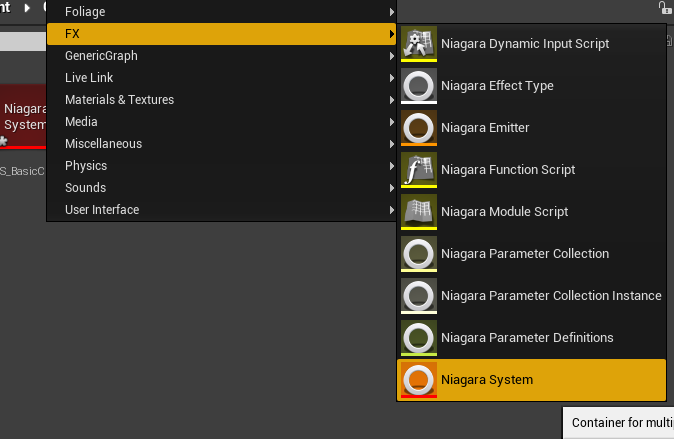The width and height of the screenshot is (674, 439).
Task: Click the orange Niagara System icon
Action: [419, 380]
